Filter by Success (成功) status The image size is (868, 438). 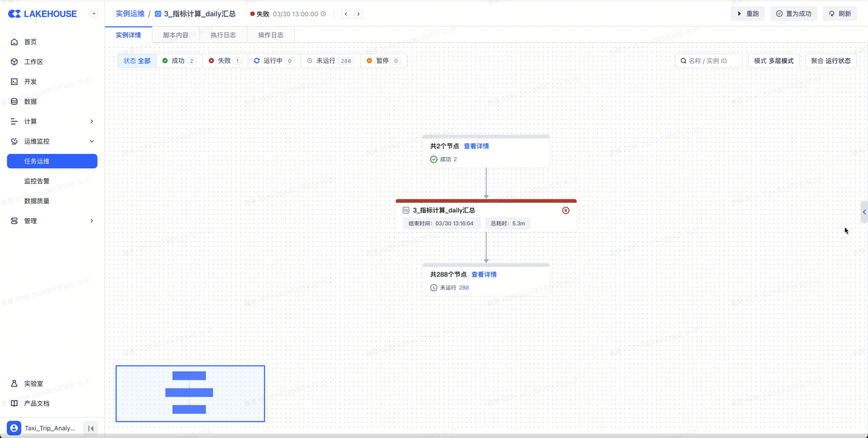tap(179, 61)
